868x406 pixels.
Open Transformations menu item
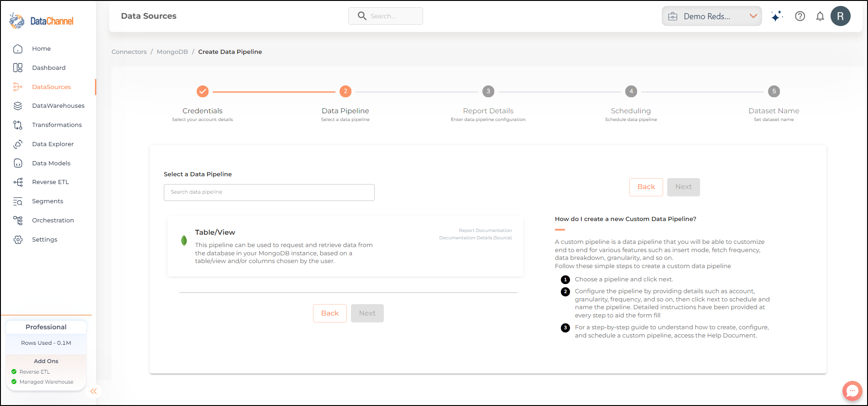pyautogui.click(x=57, y=125)
